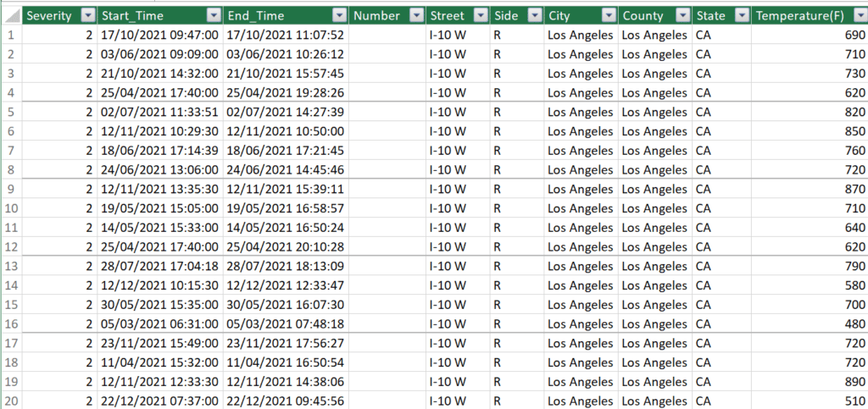Select end time cell 25/04/2021 19:28:26

tap(287, 93)
